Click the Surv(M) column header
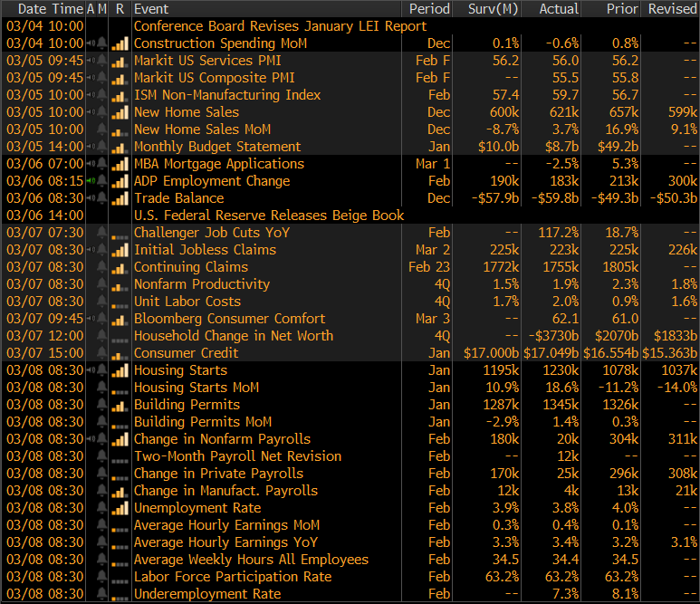Viewport: 700px width, 604px height. [x=493, y=8]
